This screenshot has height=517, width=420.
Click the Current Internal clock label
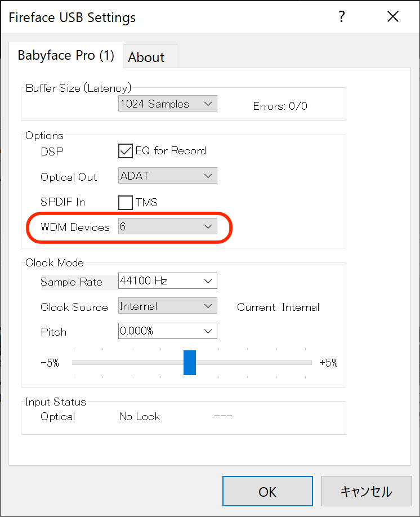278,307
